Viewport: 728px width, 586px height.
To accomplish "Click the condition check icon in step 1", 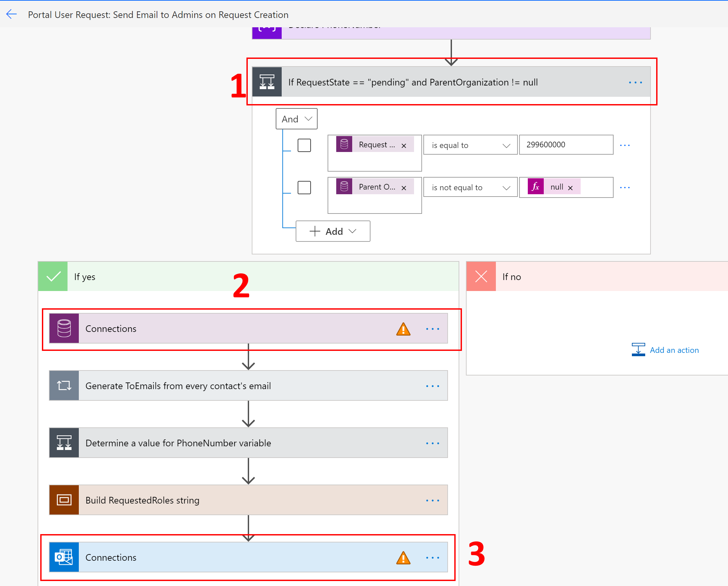I will pyautogui.click(x=267, y=82).
